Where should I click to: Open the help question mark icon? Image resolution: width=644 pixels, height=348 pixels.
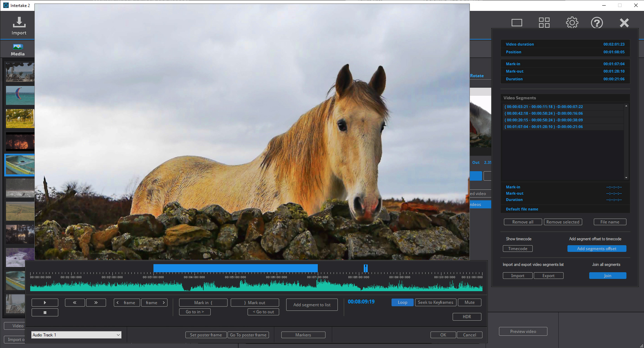click(597, 23)
